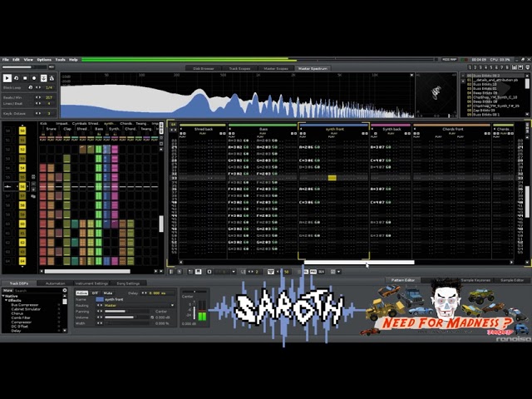
Task: Select view preset 8
Action: (506, 67)
